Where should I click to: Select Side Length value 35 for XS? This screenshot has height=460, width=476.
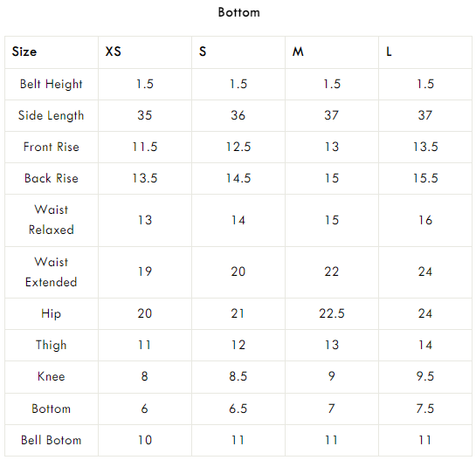coord(144,115)
